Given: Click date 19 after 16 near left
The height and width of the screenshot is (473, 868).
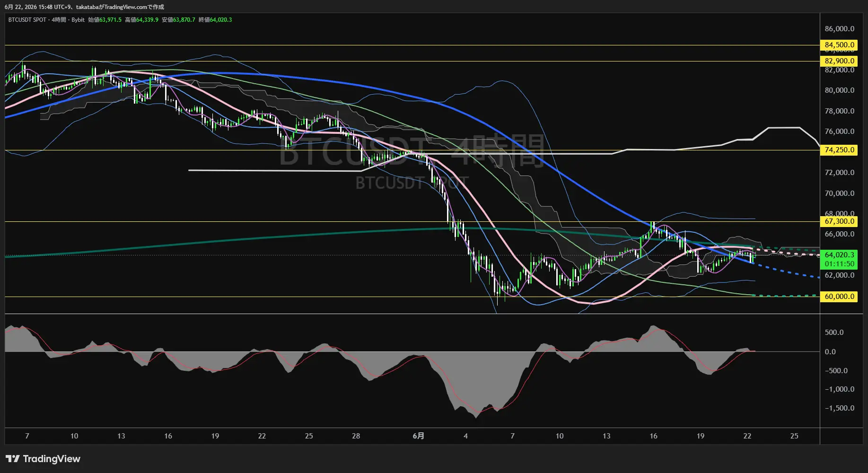Looking at the screenshot, I should [x=215, y=436].
